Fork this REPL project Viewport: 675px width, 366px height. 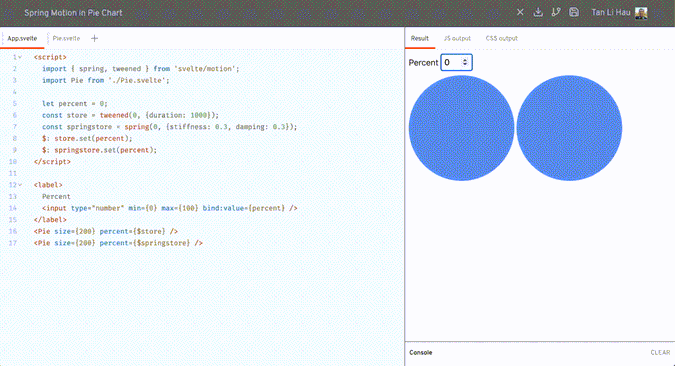tap(556, 12)
